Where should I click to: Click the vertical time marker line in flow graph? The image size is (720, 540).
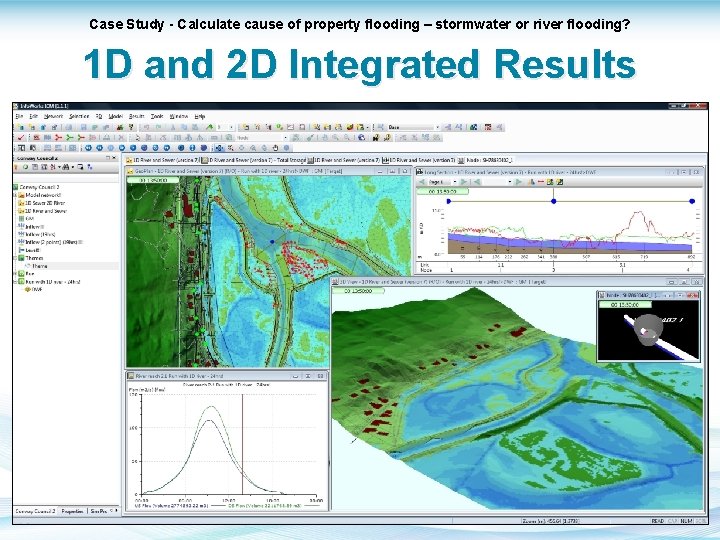(x=242, y=444)
